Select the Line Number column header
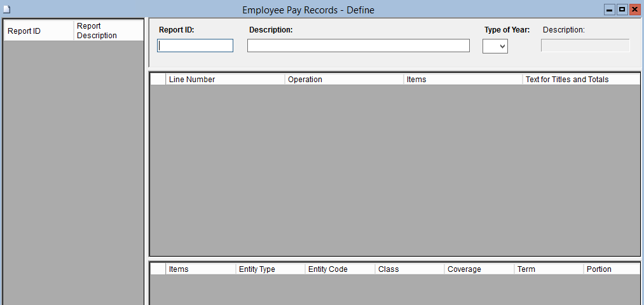The height and width of the screenshot is (305, 644). pos(224,80)
